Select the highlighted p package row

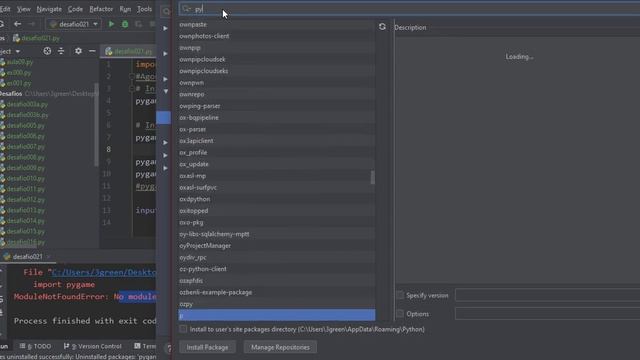click(276, 316)
